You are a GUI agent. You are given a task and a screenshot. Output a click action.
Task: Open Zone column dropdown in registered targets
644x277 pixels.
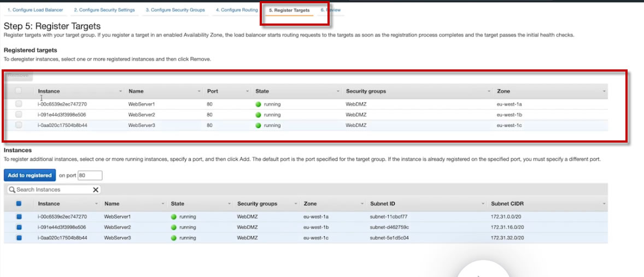pos(605,91)
